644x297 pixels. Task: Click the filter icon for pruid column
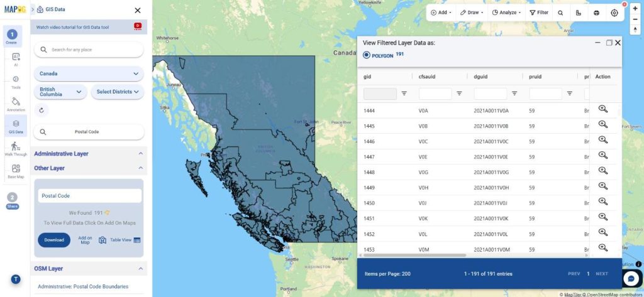click(570, 94)
